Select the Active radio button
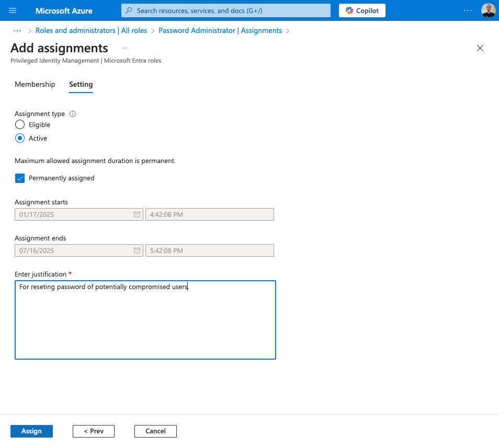Viewport: 499px width, 448px height. [20, 139]
